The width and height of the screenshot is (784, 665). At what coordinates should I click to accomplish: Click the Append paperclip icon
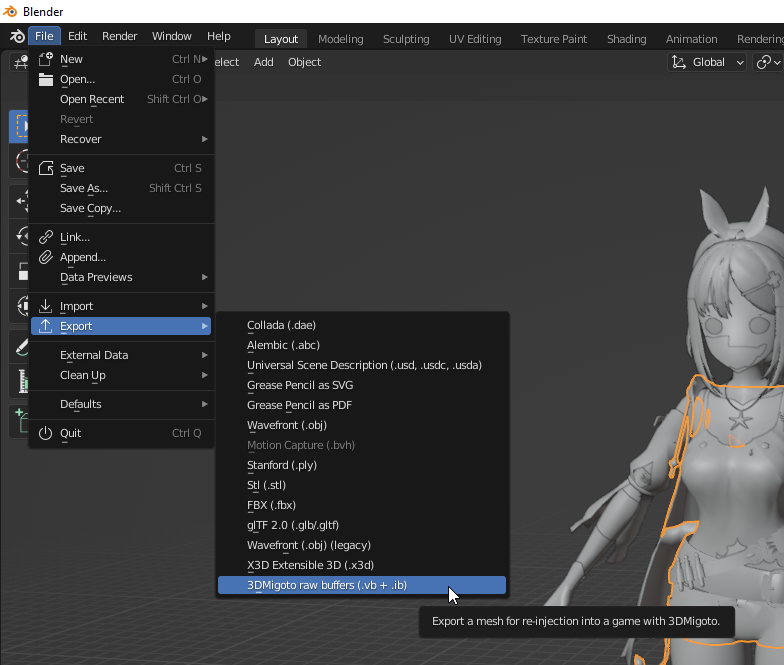[46, 257]
